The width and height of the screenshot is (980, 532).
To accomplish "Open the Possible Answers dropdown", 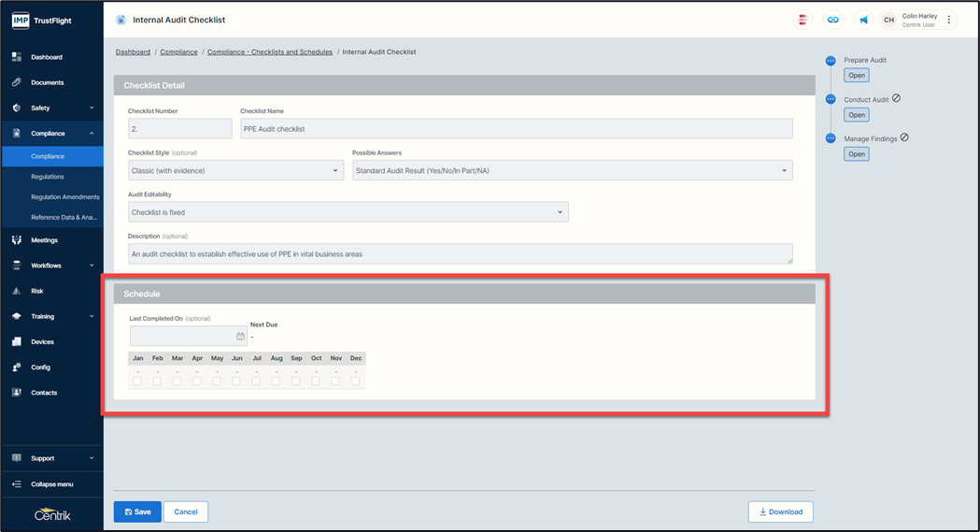I will pos(572,170).
